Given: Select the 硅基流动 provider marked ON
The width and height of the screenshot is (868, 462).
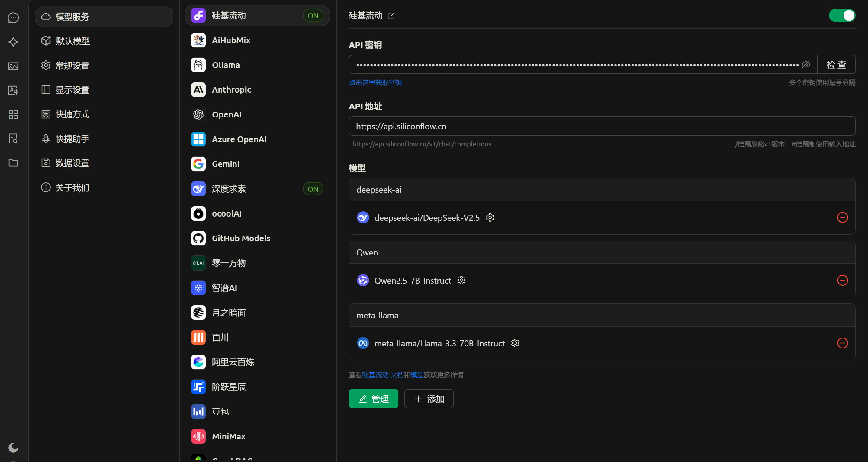Looking at the screenshot, I should click(257, 15).
